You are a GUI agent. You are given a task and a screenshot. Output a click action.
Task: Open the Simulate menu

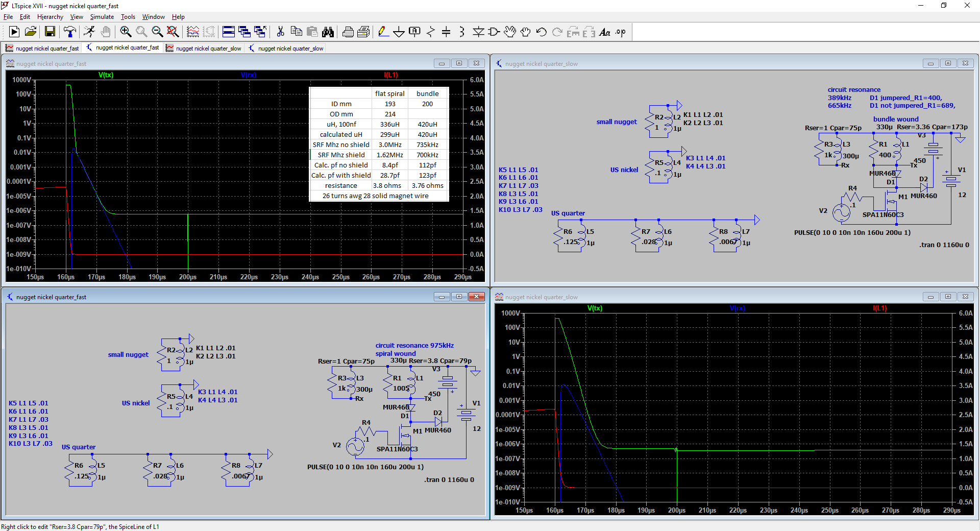(x=102, y=17)
